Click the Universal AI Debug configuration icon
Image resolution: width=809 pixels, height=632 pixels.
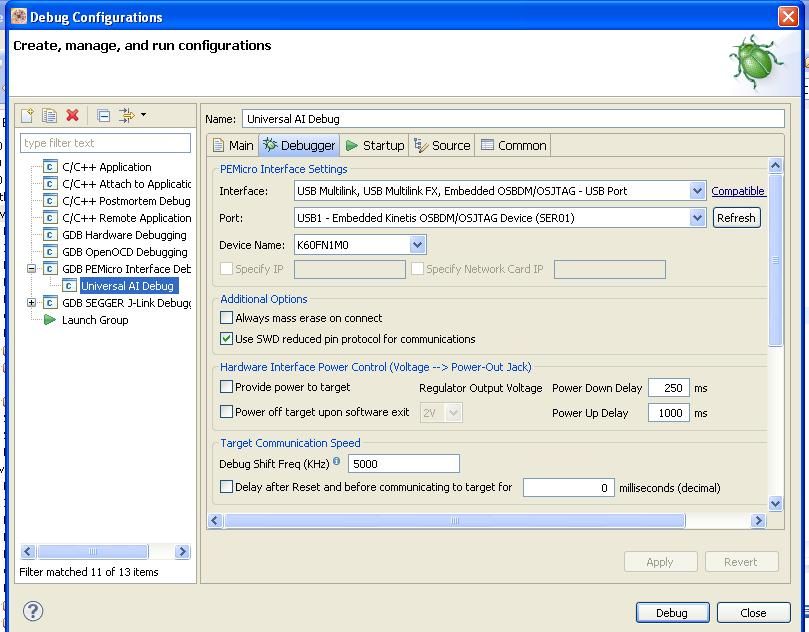[69, 286]
